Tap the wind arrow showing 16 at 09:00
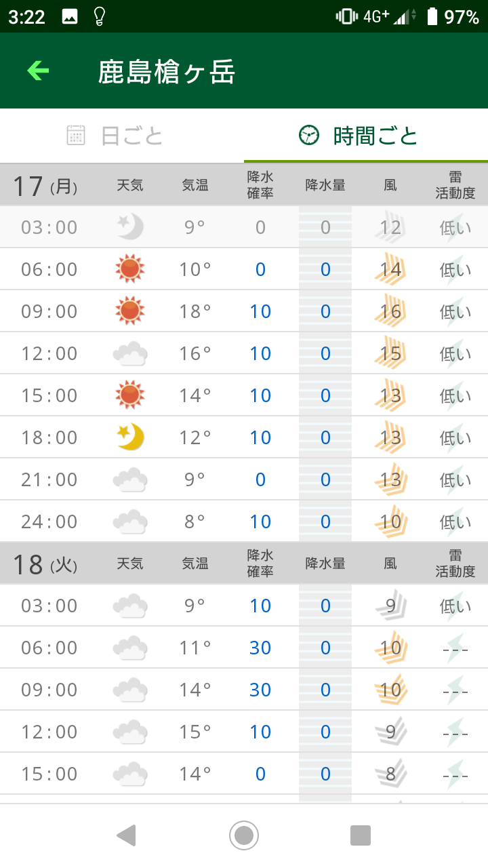Viewport: 488px width, 868px height. tap(390, 311)
